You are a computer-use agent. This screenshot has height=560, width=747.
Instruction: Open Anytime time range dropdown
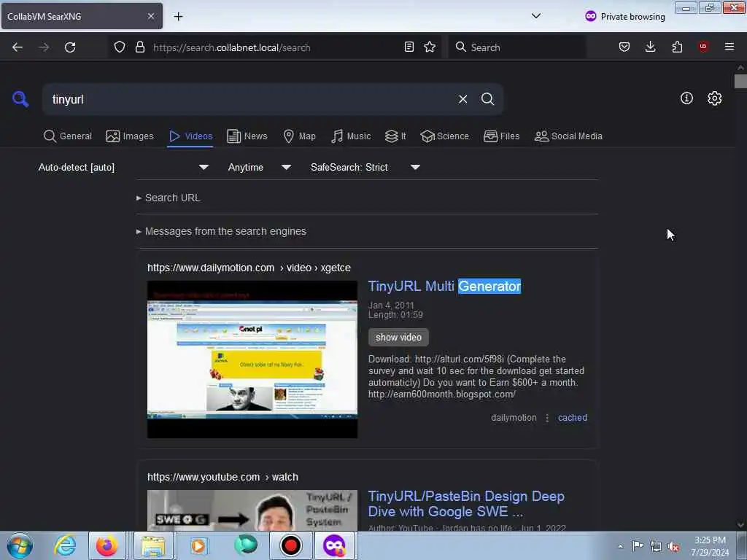pyautogui.click(x=260, y=167)
